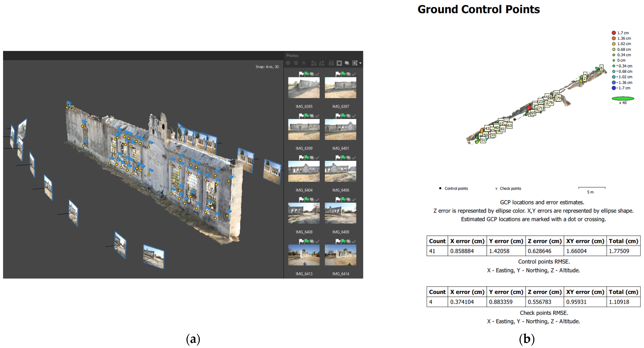This screenshot has height=348, width=644.
Task: Select the Photos panel tab title
Action: [292, 56]
